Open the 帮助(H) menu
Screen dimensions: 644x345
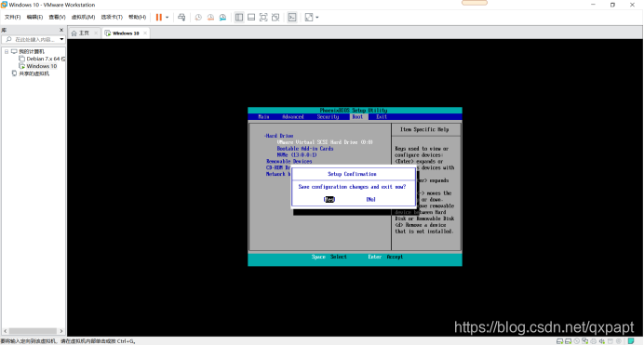click(137, 18)
